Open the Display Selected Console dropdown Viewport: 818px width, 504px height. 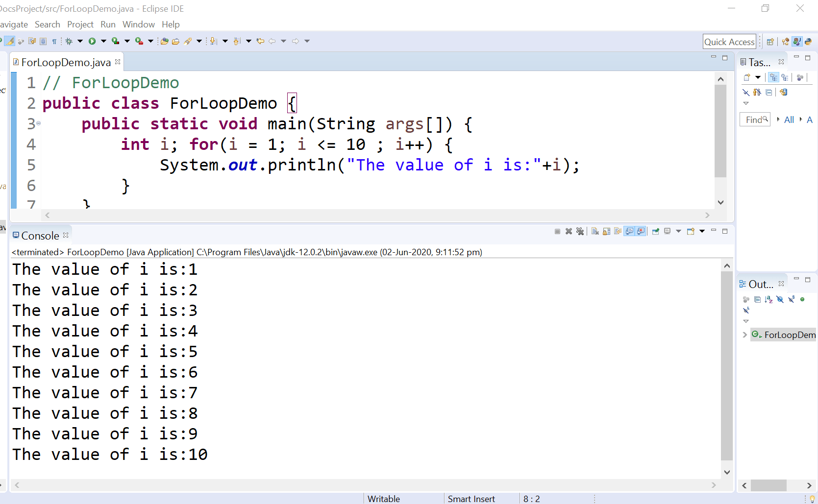click(678, 231)
